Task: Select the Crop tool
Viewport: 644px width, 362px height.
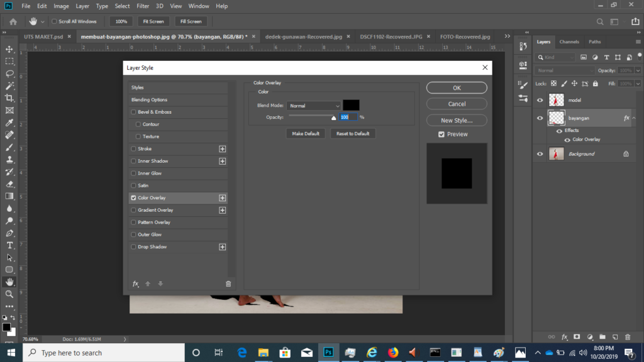Action: coord(9,98)
